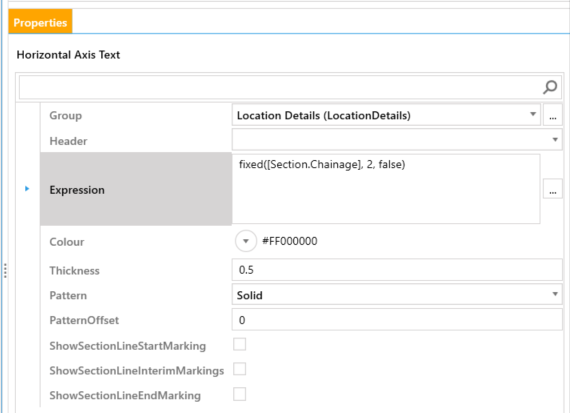Click the search magnifier icon
The height and width of the screenshot is (413, 570).
point(550,87)
